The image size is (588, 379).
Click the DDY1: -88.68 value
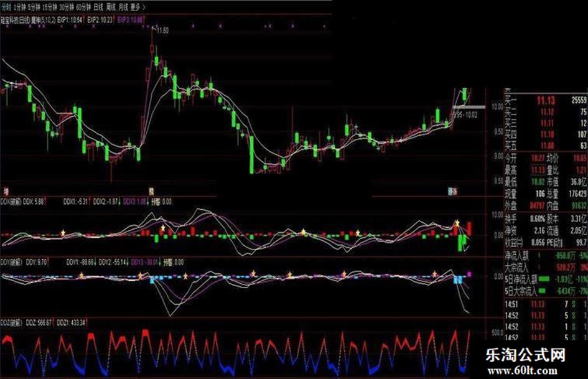pos(80,262)
